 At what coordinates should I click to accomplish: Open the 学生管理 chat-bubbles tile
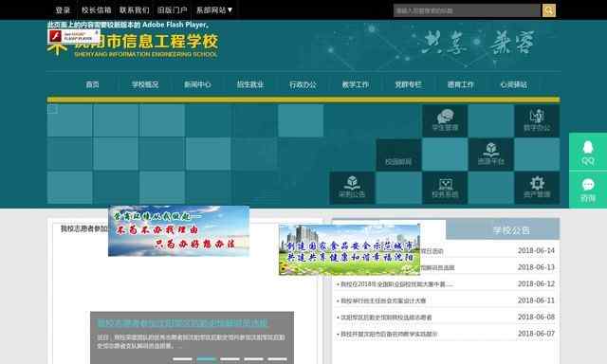click(x=445, y=120)
